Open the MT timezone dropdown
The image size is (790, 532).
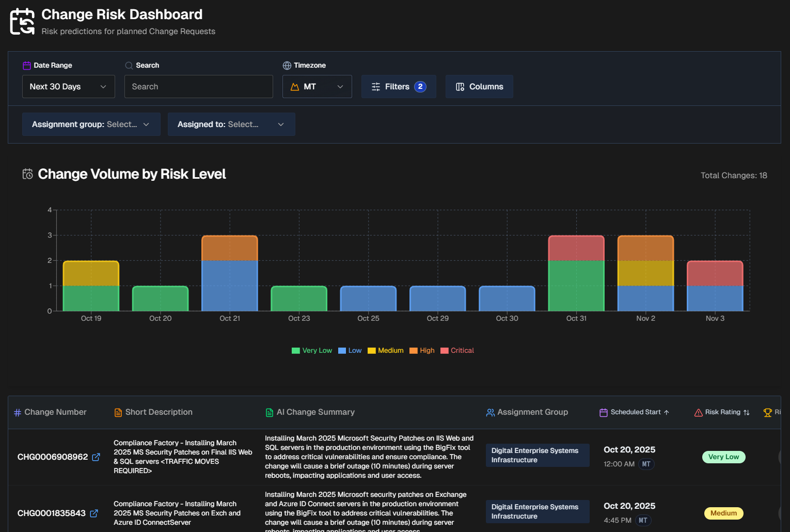(x=317, y=87)
